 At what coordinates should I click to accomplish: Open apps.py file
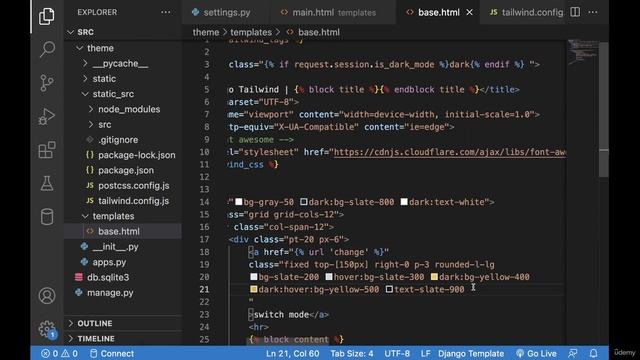[x=109, y=262]
